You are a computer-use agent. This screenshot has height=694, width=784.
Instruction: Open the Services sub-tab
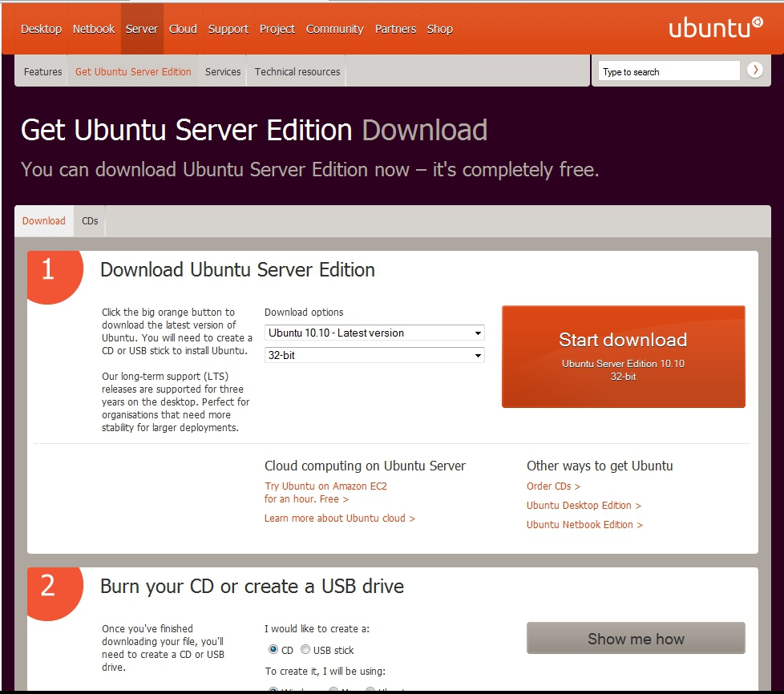pyautogui.click(x=223, y=71)
